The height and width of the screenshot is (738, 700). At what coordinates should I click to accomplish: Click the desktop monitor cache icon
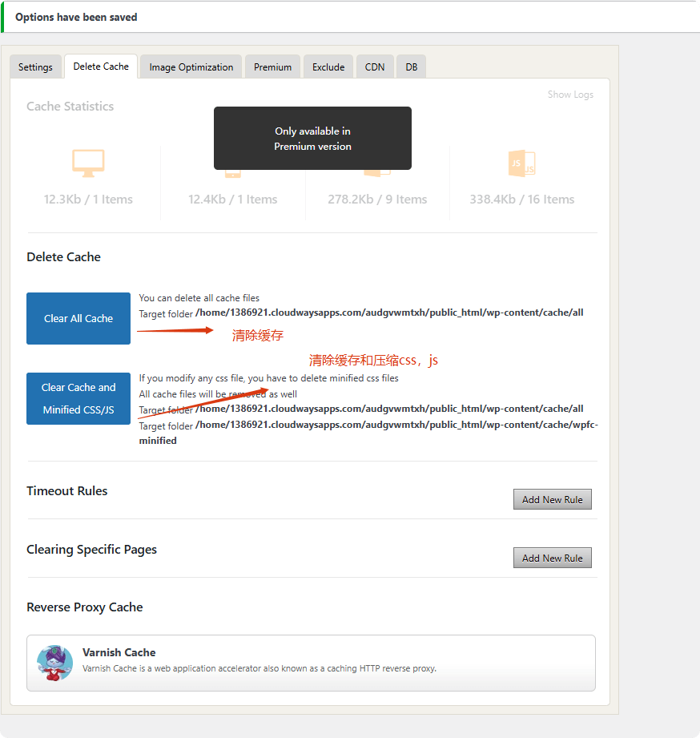pyautogui.click(x=88, y=163)
